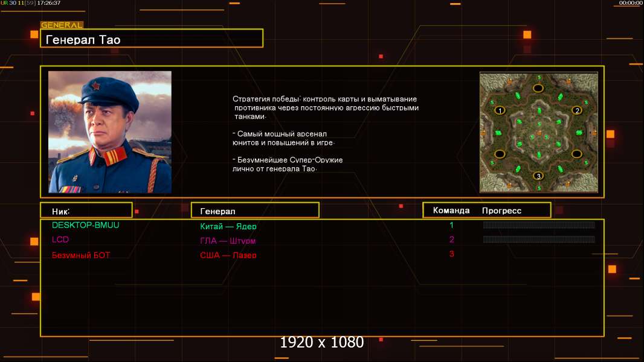This screenshot has height=362, width=644.
Task: Click faction 'Китай — Ядер' entry
Action: click(228, 226)
